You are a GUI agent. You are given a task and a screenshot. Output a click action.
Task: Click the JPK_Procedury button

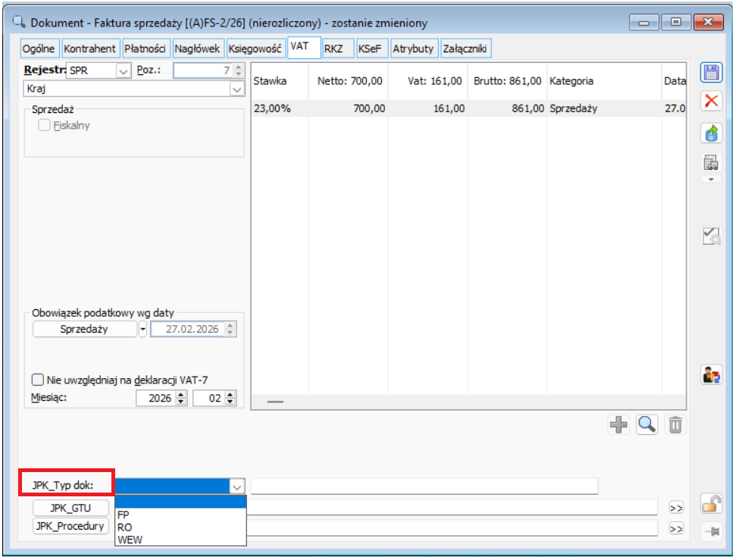pos(70,526)
